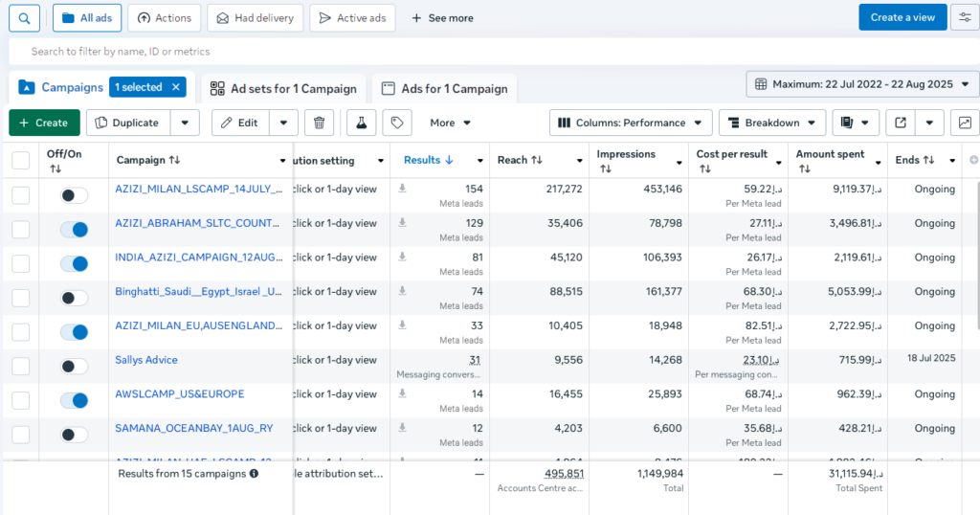
Task: Toggle AZIZI_ABRAHAM_SLTC campaign off
Action: 74,230
